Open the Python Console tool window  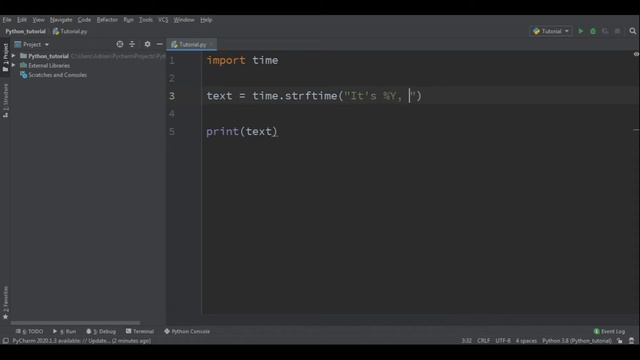coord(187,331)
